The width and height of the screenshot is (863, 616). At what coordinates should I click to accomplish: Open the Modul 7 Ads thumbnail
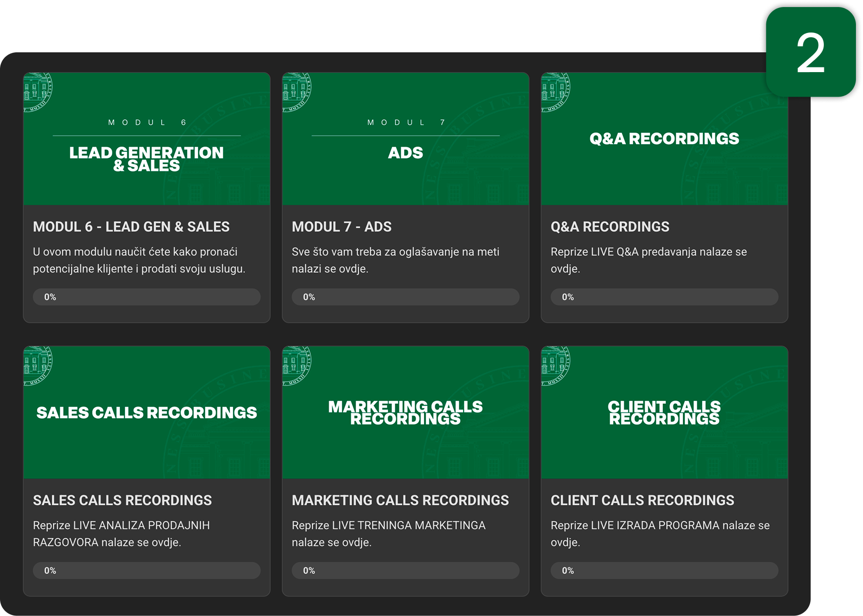pos(406,139)
